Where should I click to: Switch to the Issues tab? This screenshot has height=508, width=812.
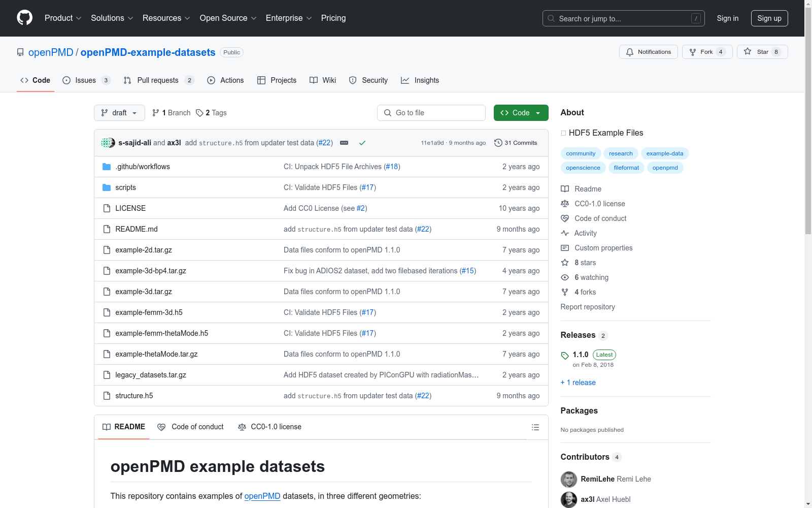click(86, 80)
